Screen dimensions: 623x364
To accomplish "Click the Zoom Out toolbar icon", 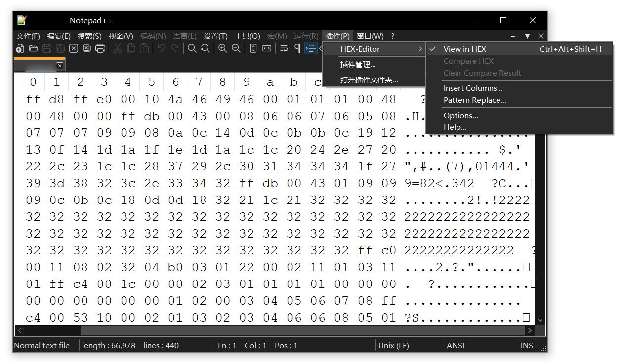I will coord(236,48).
